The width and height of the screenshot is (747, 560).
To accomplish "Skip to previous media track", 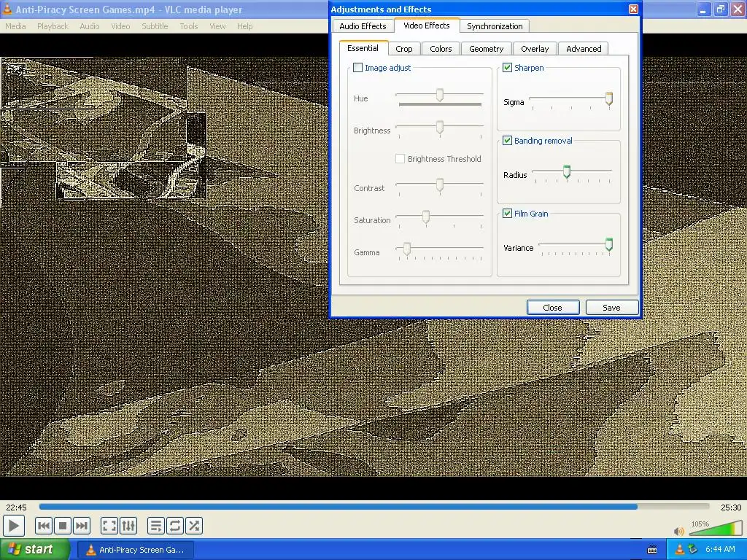I will (x=43, y=526).
